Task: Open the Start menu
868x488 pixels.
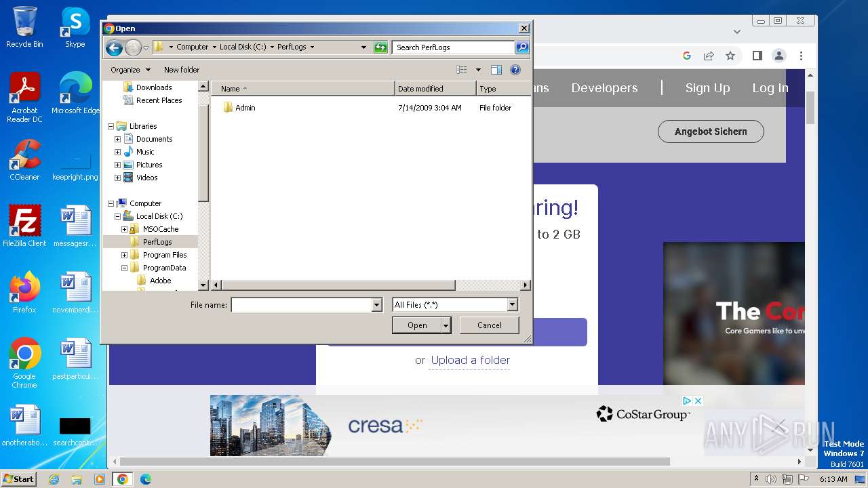Action: 18,479
